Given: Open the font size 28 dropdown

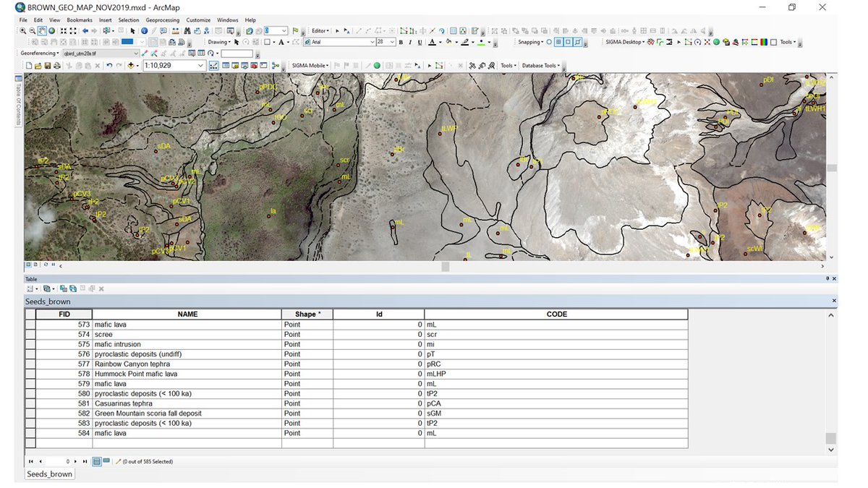Looking at the screenshot, I should pyautogui.click(x=392, y=42).
